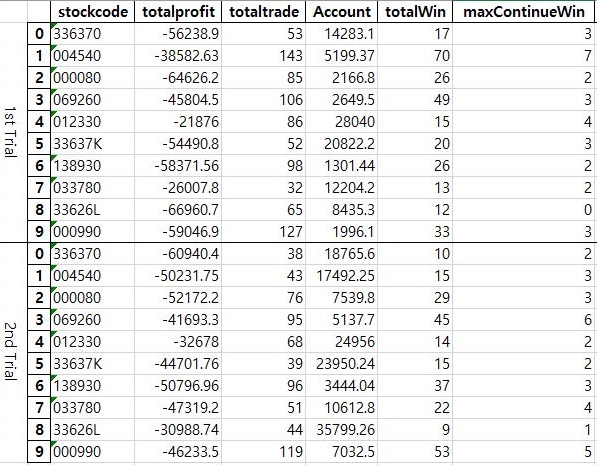Click Account cell 10612.8

[x=342, y=408]
